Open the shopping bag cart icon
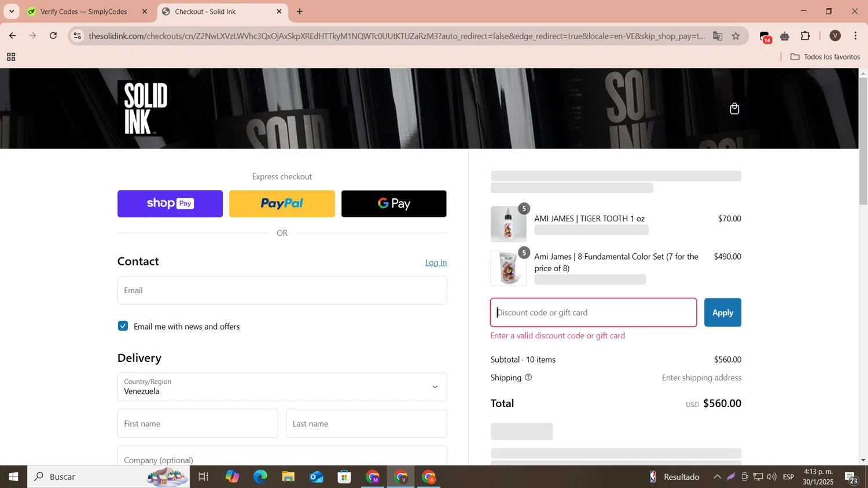Screen dimensions: 868x488 coord(734,109)
